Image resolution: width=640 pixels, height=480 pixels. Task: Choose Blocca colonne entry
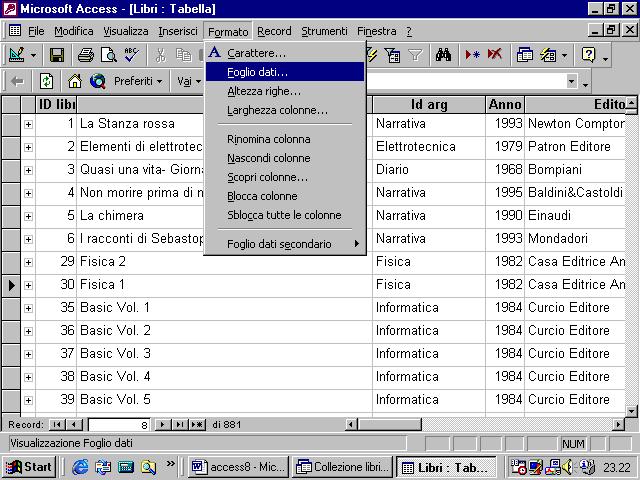[x=285, y=196]
